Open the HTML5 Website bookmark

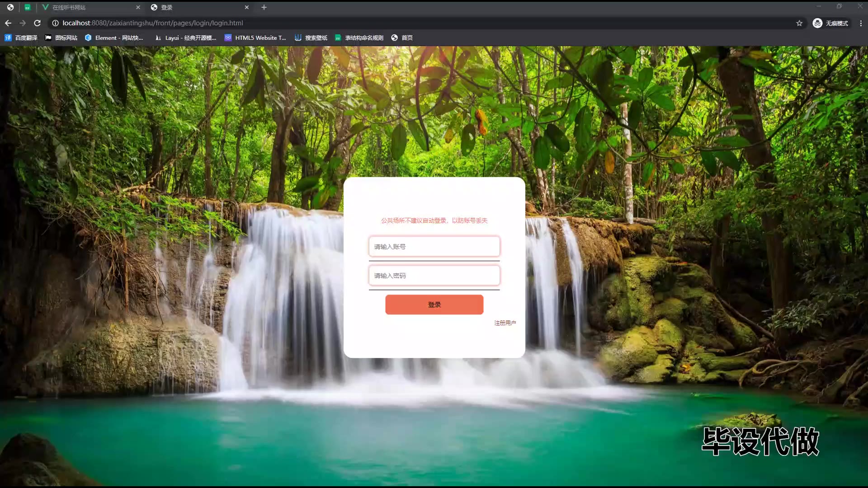point(255,38)
